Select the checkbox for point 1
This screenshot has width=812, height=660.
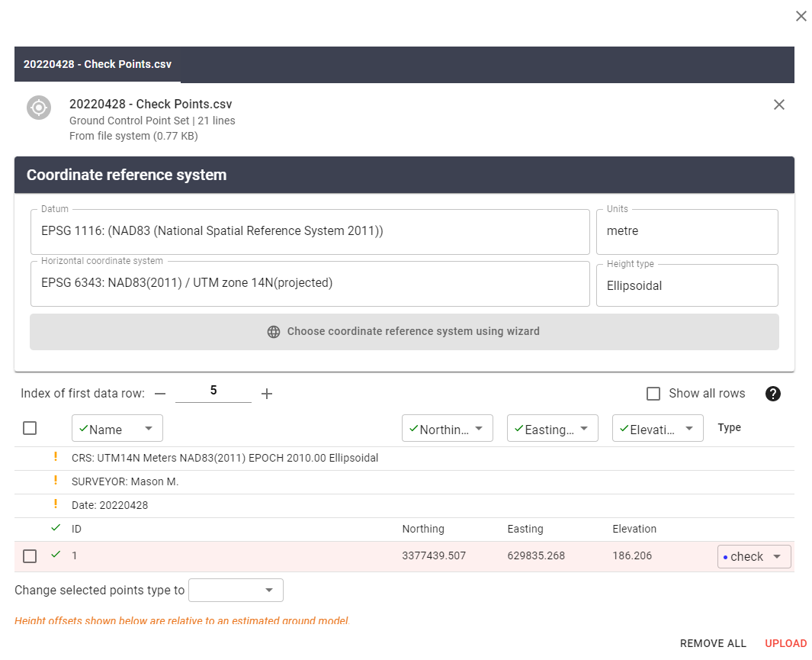(30, 556)
